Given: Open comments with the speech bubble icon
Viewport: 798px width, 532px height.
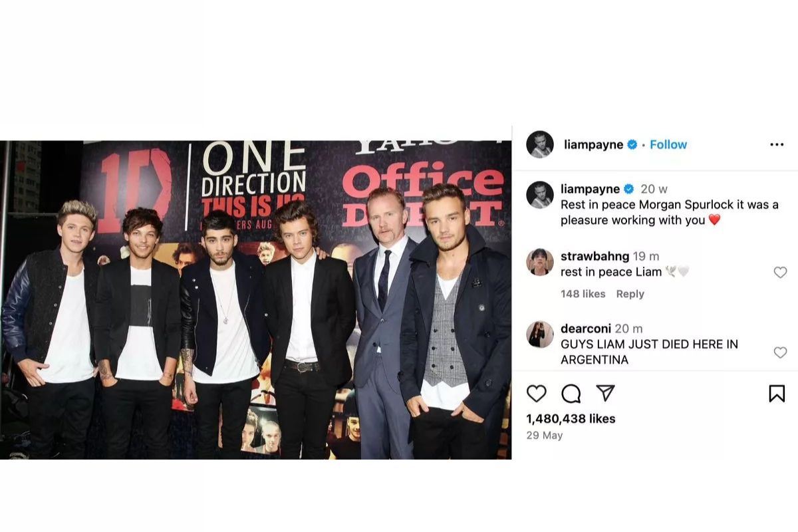Looking at the screenshot, I should (571, 394).
